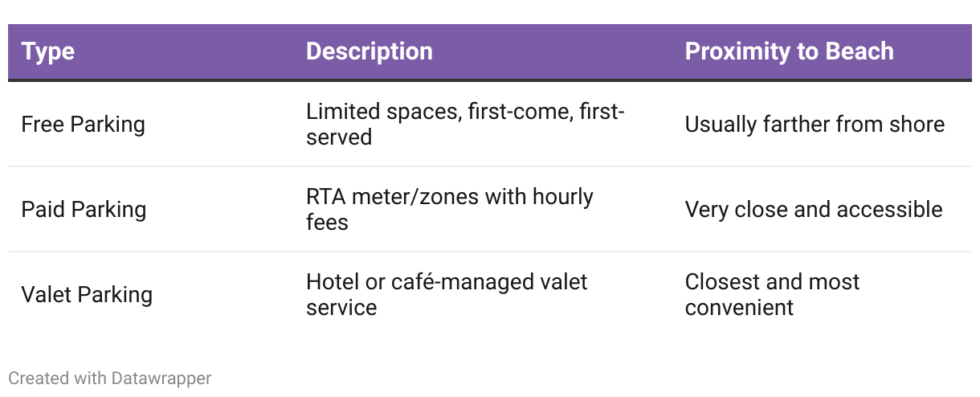Click the Closest and most convenient cell
Screen dimensions: 980x397
(772, 294)
